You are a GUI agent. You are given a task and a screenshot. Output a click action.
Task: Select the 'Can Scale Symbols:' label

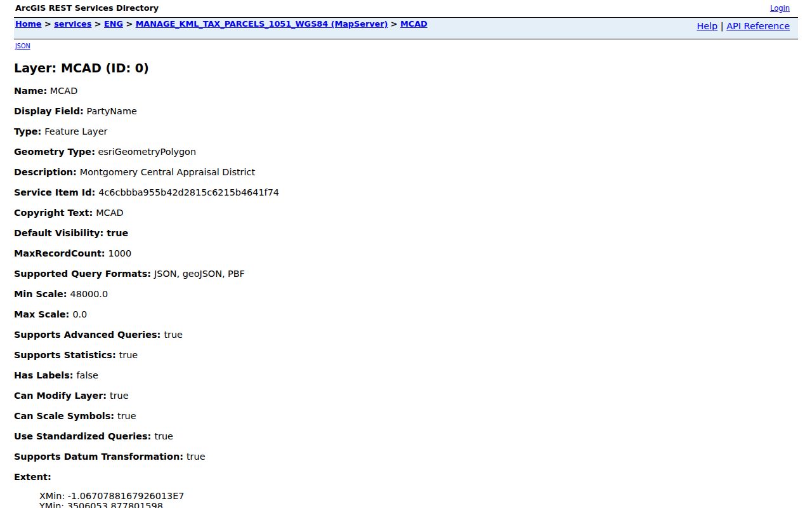tap(64, 416)
